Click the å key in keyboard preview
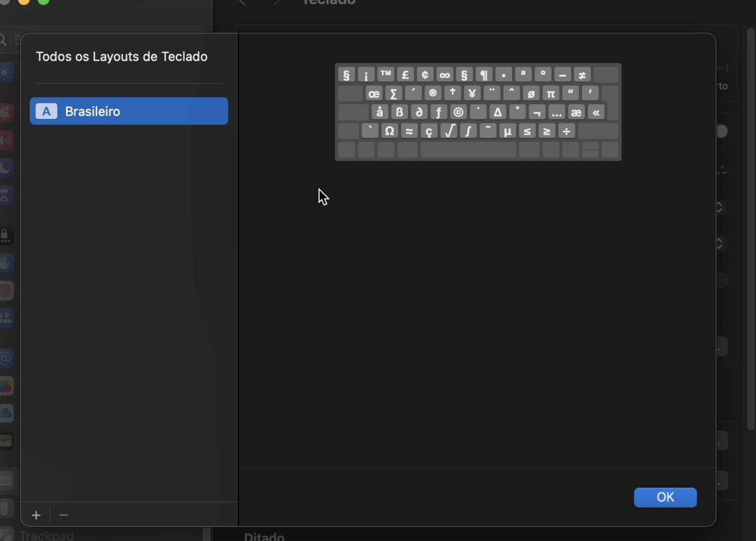756x541 pixels. [x=380, y=112]
